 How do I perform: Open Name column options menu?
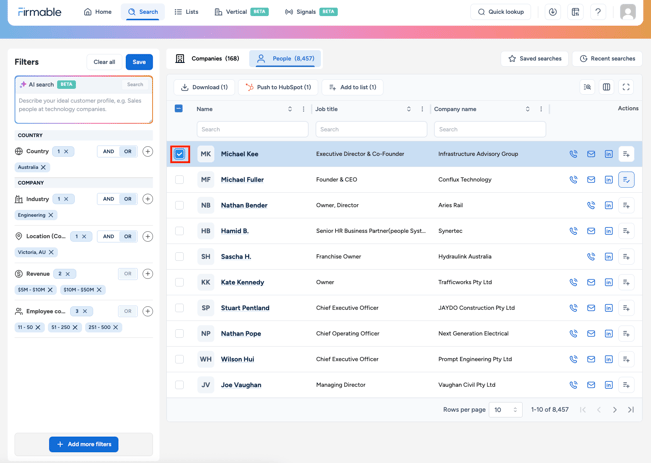coord(303,109)
